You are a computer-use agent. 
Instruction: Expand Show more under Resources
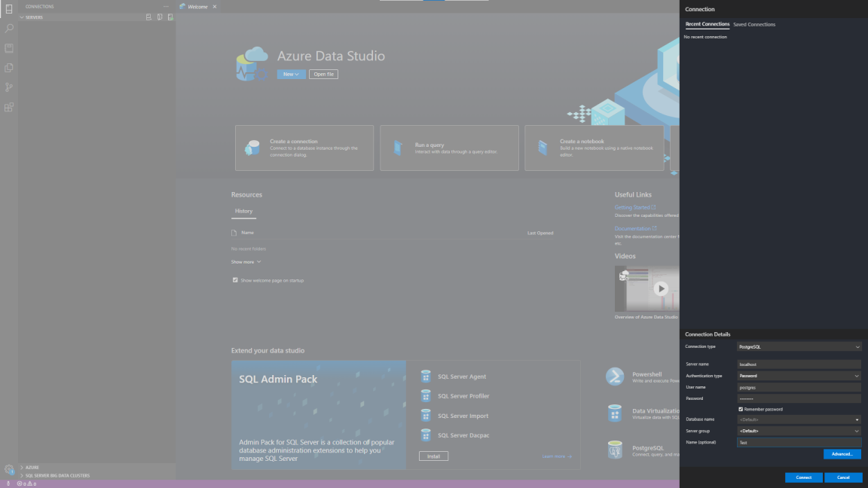246,262
